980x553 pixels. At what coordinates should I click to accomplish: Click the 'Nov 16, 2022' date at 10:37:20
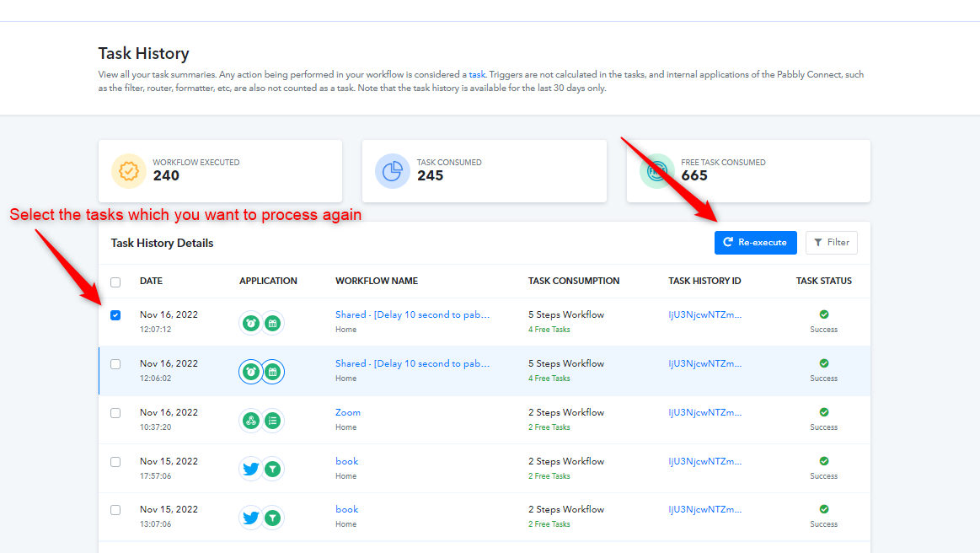[x=169, y=412]
